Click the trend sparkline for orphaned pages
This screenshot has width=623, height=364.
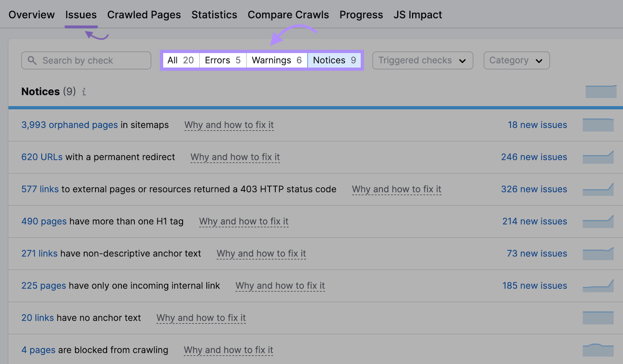pyautogui.click(x=598, y=125)
